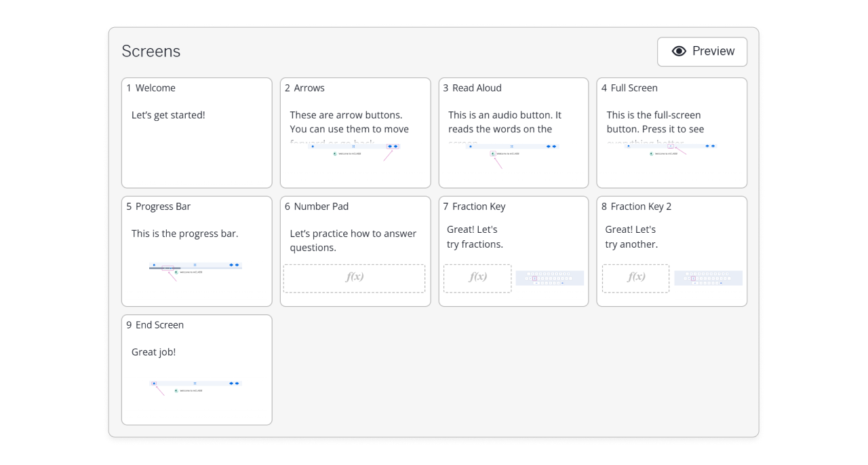Click the forward arrow in the Arrows thumbnail

point(395,147)
